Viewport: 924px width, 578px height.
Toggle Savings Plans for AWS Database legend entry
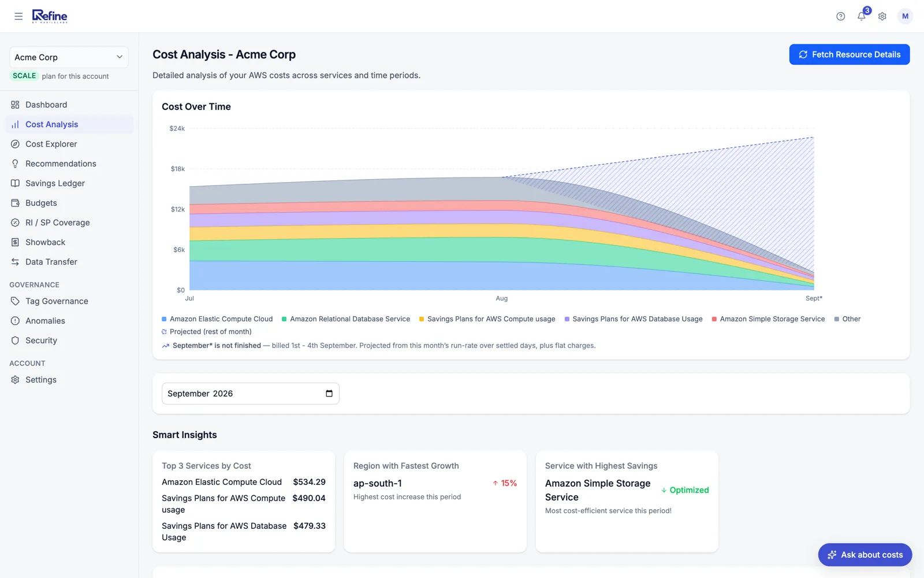coord(634,319)
